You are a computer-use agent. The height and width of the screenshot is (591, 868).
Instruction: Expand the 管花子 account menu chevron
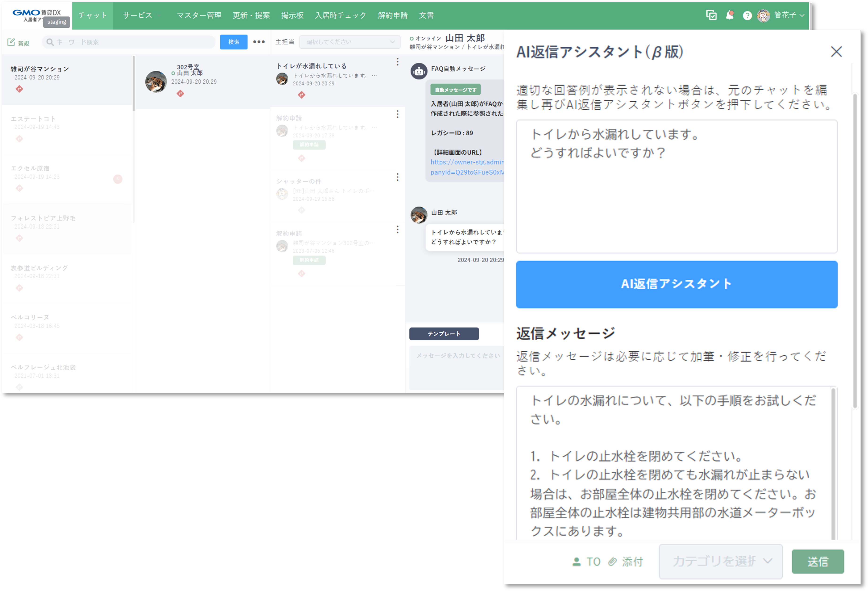click(802, 15)
